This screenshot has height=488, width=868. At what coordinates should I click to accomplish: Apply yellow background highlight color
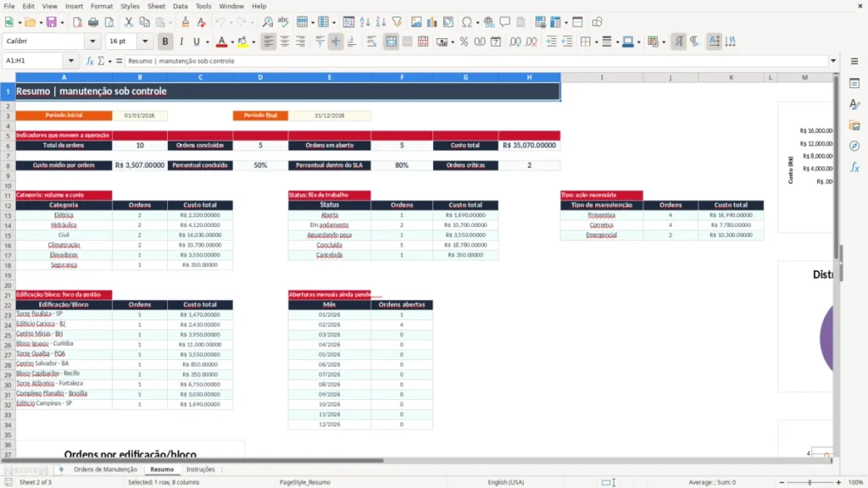point(242,42)
